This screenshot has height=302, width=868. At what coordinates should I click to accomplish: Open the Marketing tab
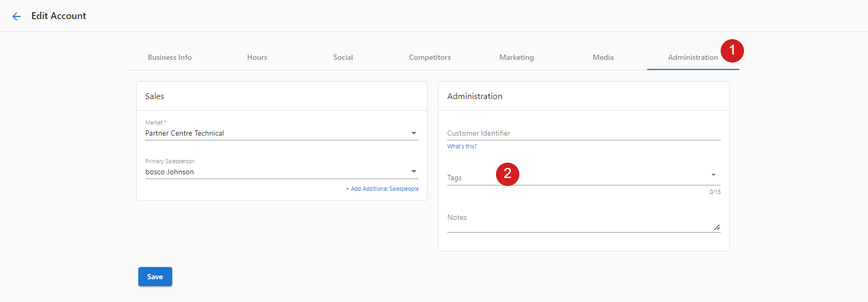pyautogui.click(x=517, y=57)
